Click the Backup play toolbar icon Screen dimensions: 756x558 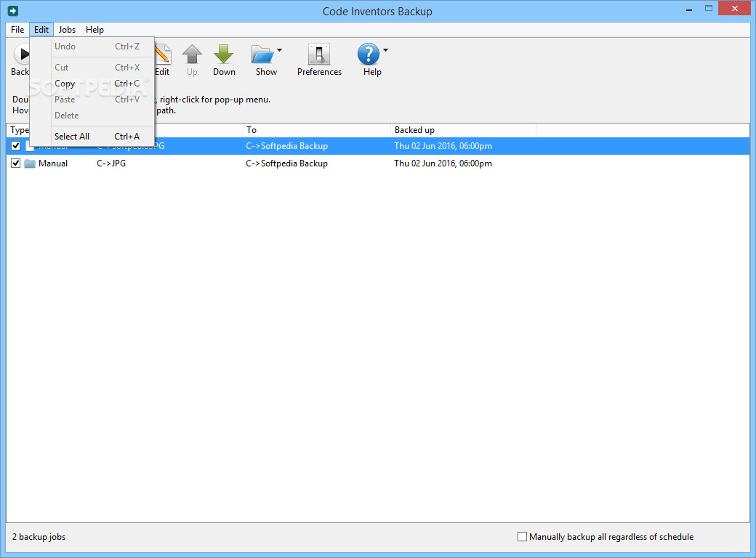(23, 54)
